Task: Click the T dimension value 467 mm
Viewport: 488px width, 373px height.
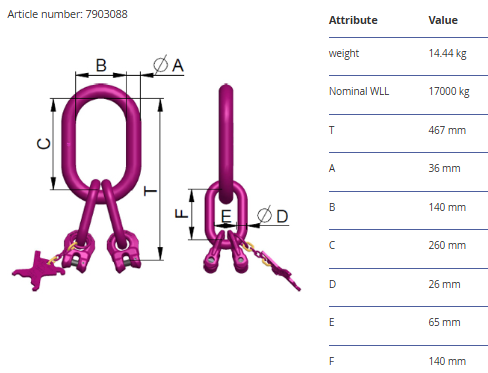Action: (x=447, y=130)
